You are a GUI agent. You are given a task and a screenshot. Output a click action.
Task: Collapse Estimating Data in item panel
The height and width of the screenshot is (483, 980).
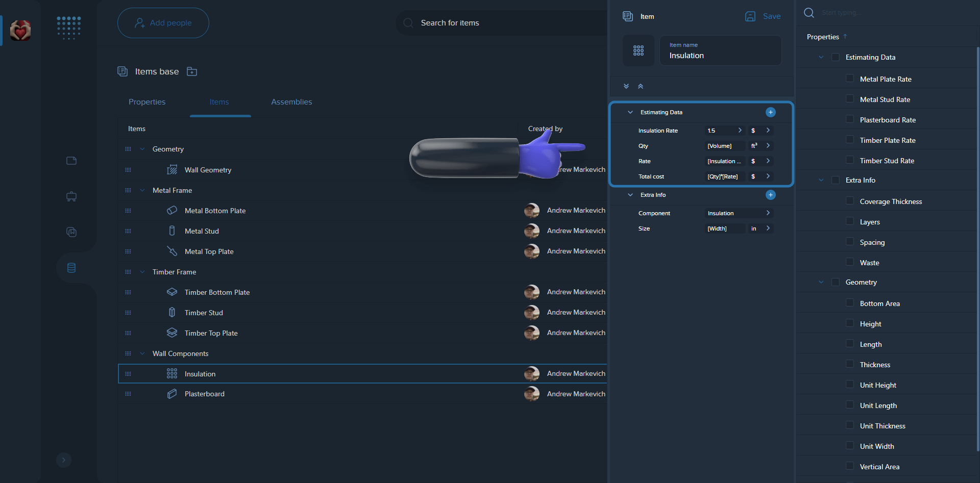(x=630, y=112)
